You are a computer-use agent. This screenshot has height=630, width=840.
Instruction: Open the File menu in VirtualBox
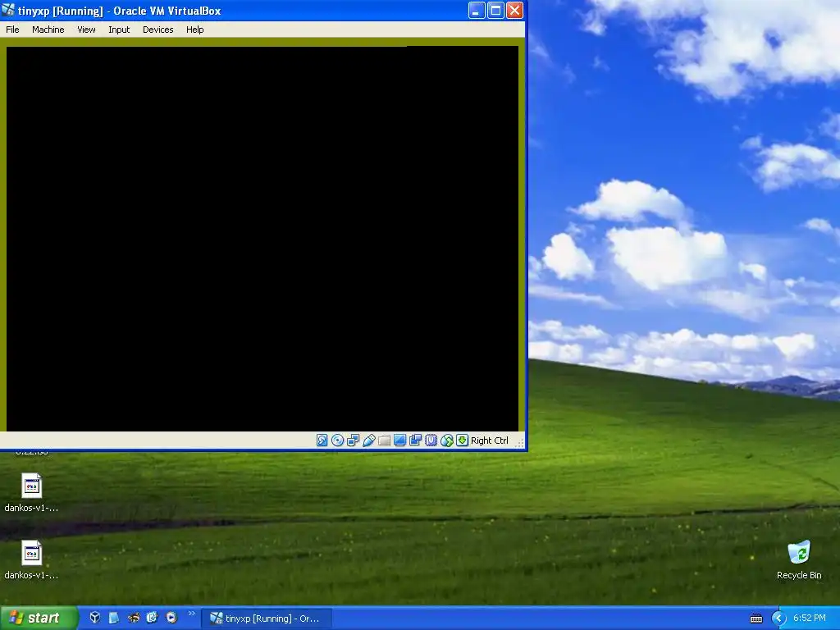click(12, 30)
